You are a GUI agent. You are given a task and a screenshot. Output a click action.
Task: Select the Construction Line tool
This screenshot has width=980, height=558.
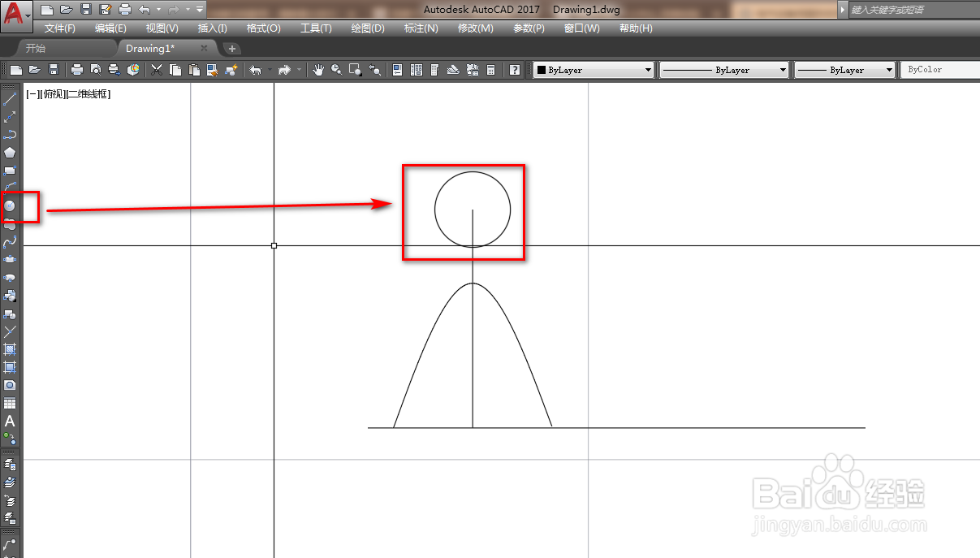(x=10, y=117)
